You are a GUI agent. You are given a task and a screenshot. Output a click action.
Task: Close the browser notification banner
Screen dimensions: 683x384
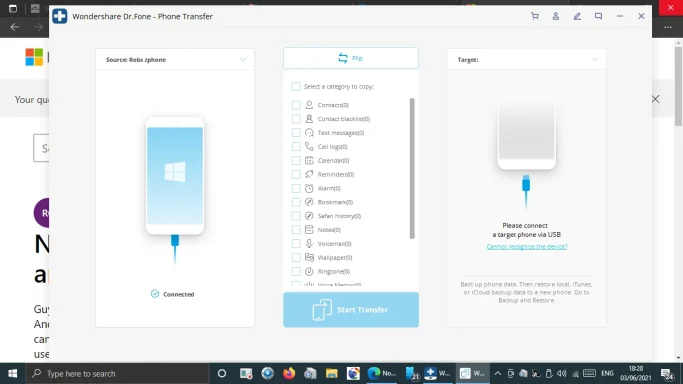pos(656,99)
